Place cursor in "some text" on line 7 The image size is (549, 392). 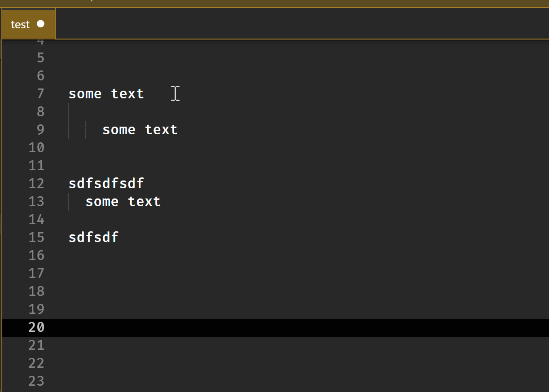106,94
